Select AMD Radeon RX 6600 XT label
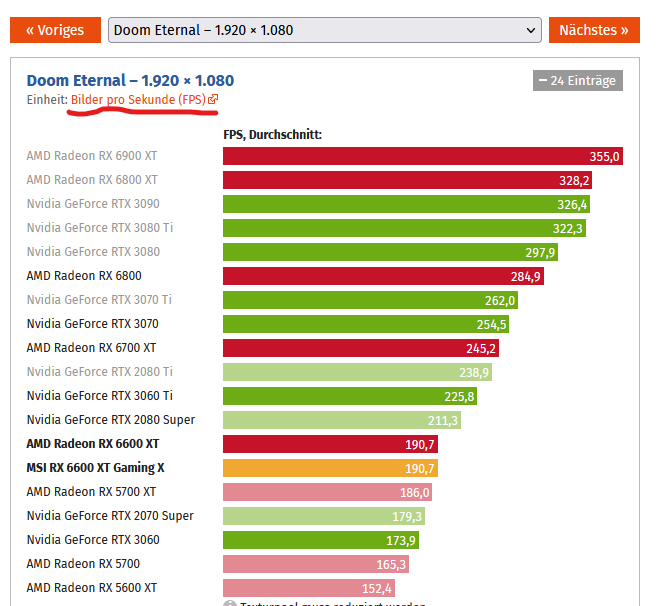Image resolution: width=657 pixels, height=606 pixels. pyautogui.click(x=93, y=444)
